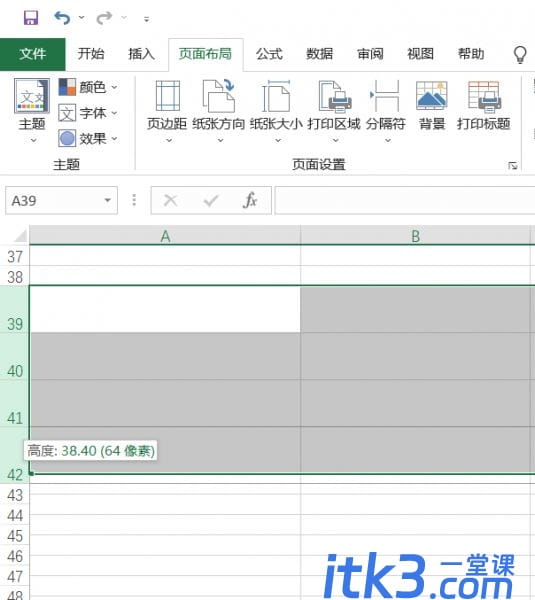
Task: Switch to the 审阅 (Review) tab
Action: click(370, 54)
